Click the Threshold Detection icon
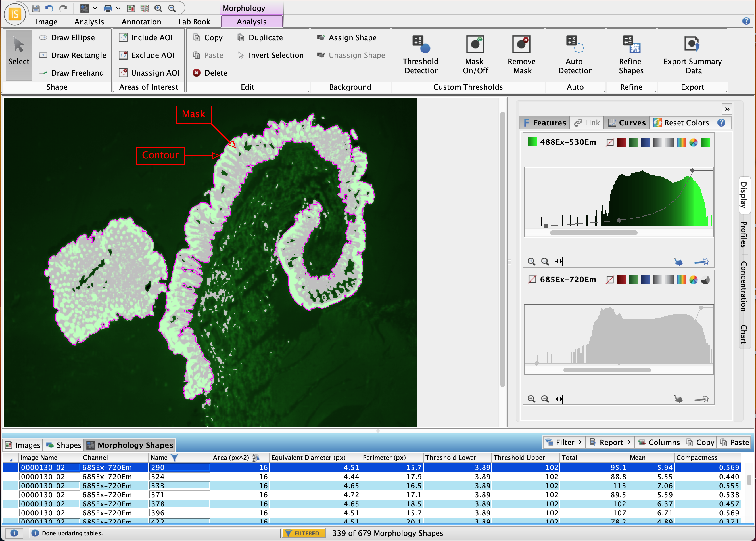Screen dimensions: 756x541 (x=421, y=44)
